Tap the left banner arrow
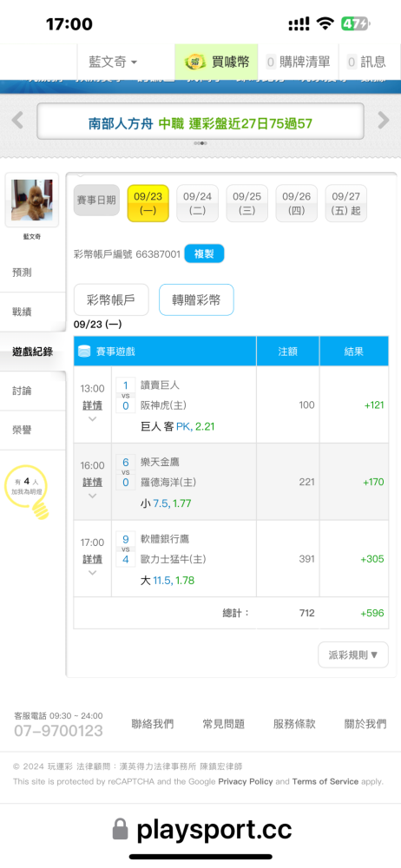401x868 pixels. (17, 120)
